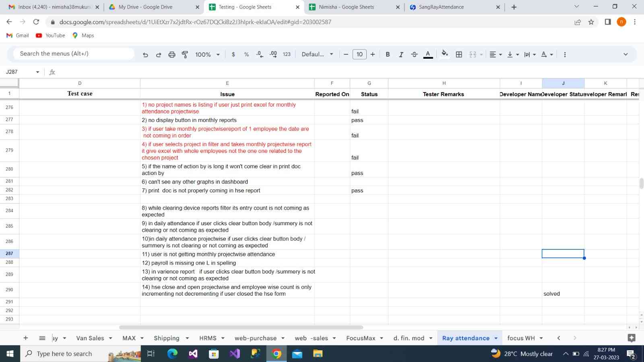Select the Paint format tool

pos(185,55)
